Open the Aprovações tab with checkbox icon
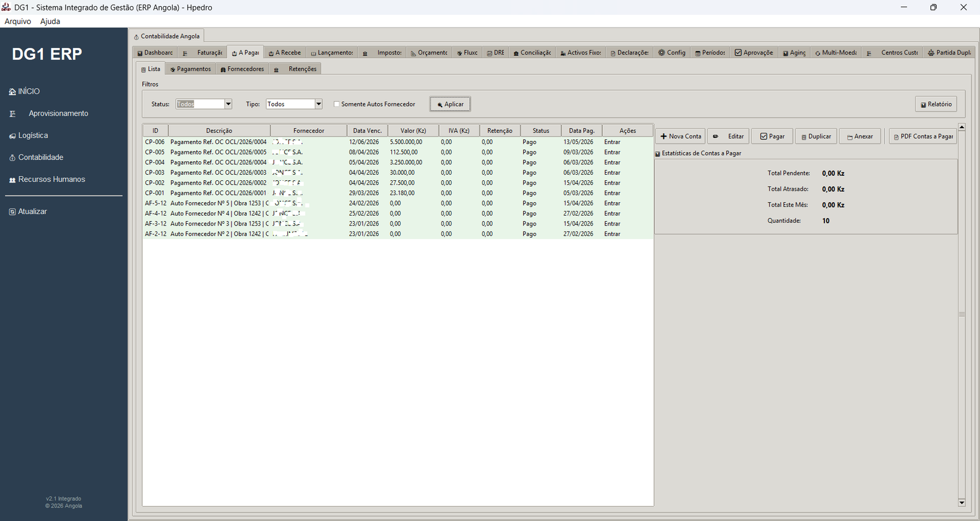Viewport: 980px width, 521px height. click(754, 53)
